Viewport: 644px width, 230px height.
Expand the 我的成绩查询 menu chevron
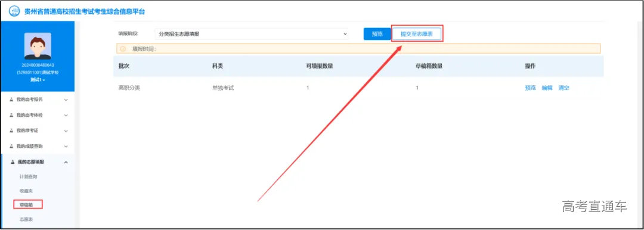[66, 146]
